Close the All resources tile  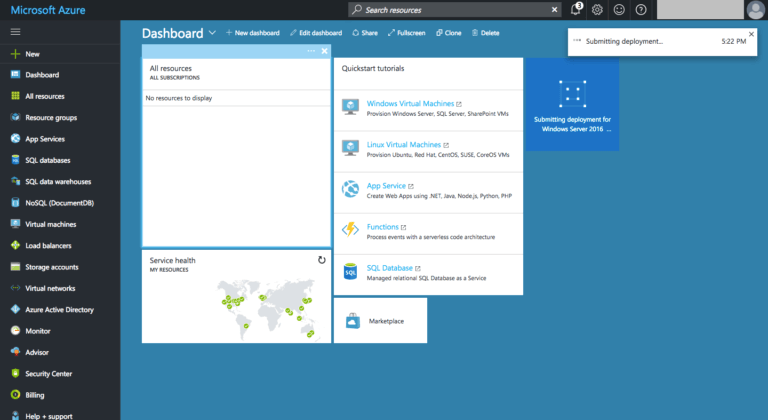point(324,51)
